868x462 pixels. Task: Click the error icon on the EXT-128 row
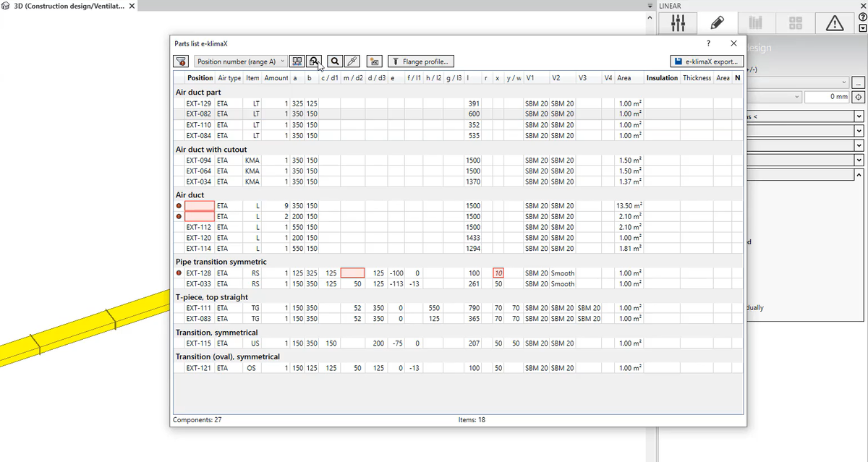(179, 273)
